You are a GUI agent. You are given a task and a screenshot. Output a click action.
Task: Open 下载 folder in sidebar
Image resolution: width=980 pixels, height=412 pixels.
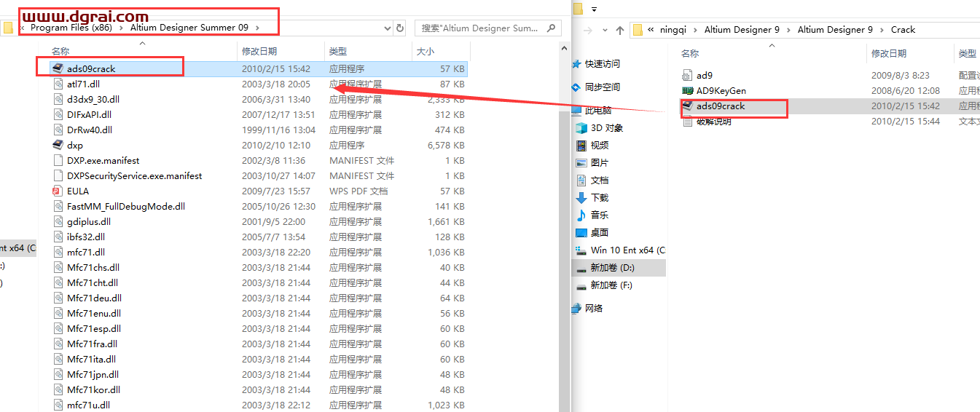click(x=599, y=197)
